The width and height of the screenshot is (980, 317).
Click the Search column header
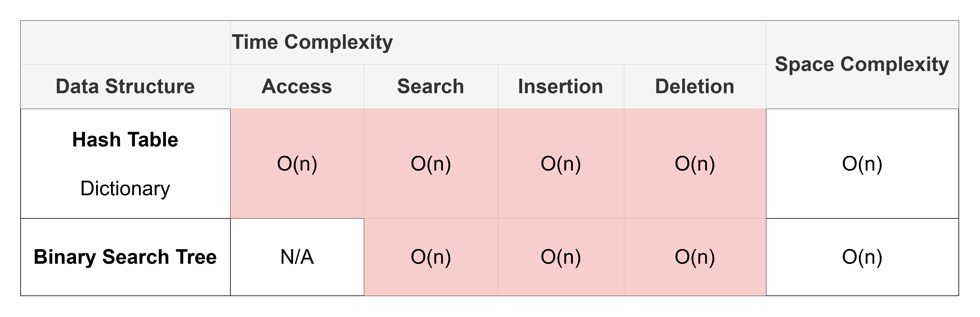[x=431, y=86]
